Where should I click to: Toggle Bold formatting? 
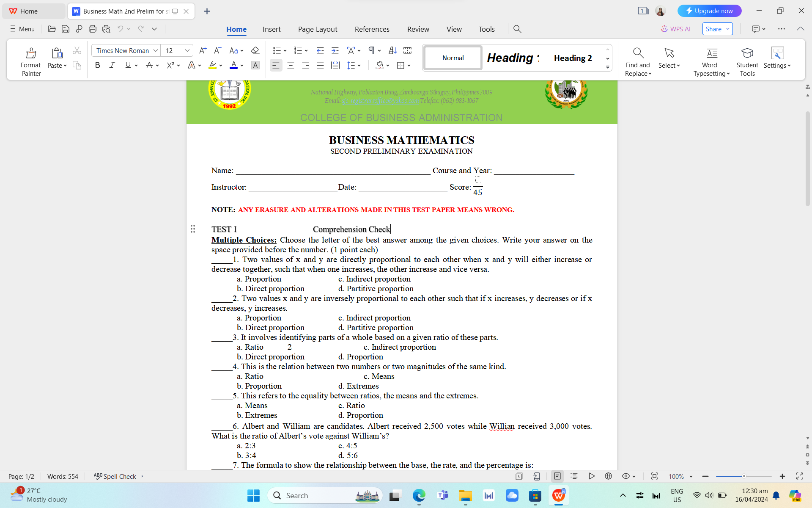(x=98, y=65)
